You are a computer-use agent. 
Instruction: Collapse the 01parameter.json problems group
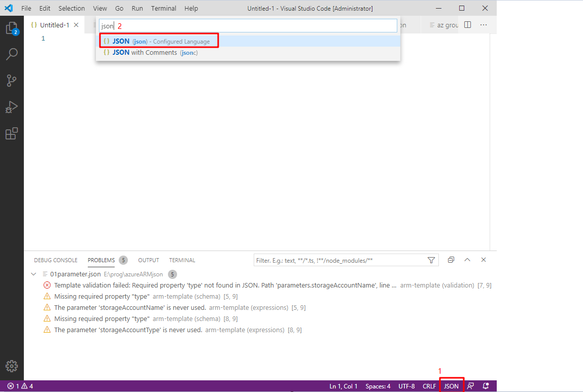click(33, 274)
